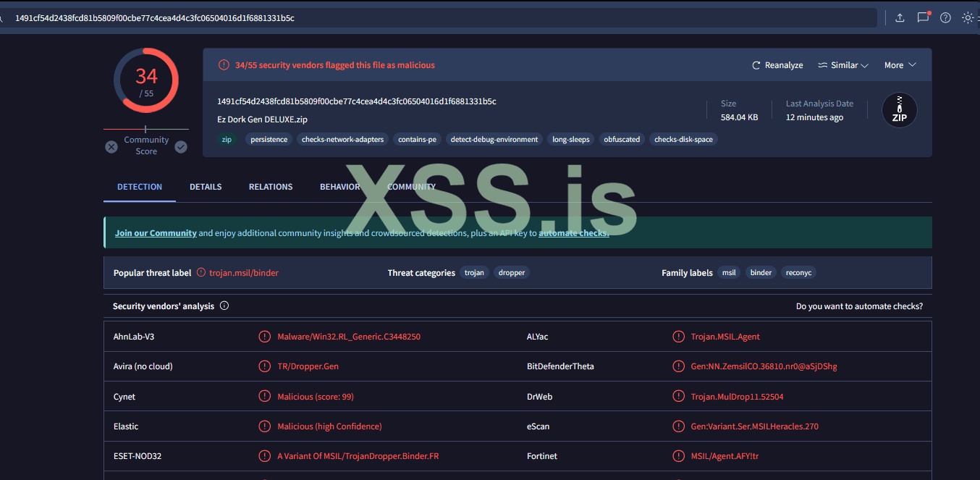Click the hash in the search field

pos(155,18)
